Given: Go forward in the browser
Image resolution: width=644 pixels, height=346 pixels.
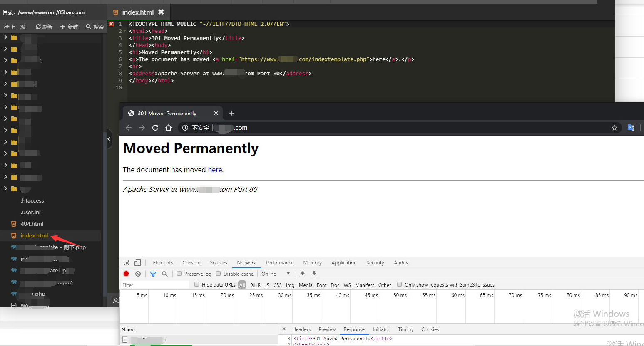Looking at the screenshot, I should click(x=142, y=128).
